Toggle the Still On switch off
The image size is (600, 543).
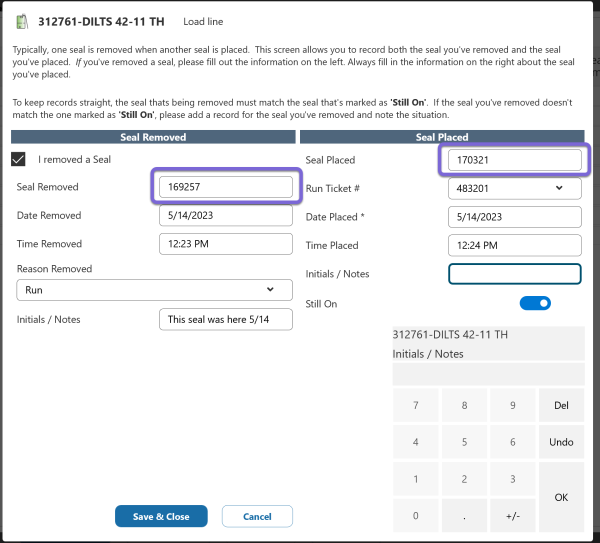click(535, 303)
